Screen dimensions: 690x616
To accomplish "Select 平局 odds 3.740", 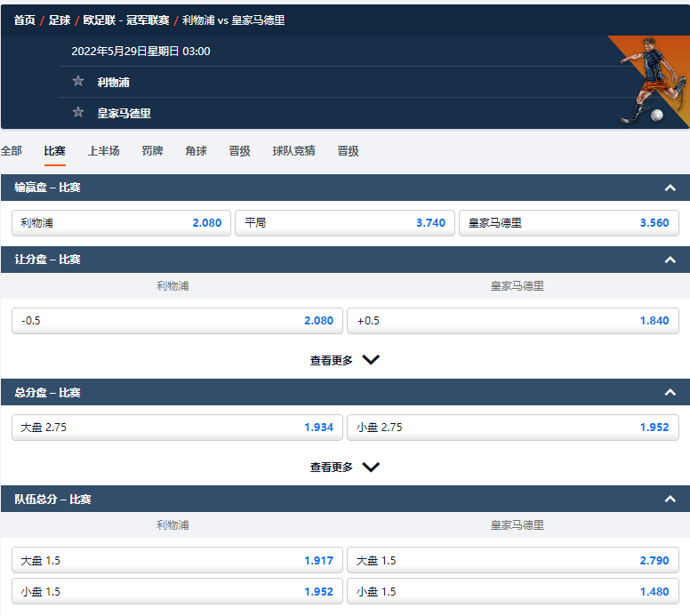I will point(345,223).
